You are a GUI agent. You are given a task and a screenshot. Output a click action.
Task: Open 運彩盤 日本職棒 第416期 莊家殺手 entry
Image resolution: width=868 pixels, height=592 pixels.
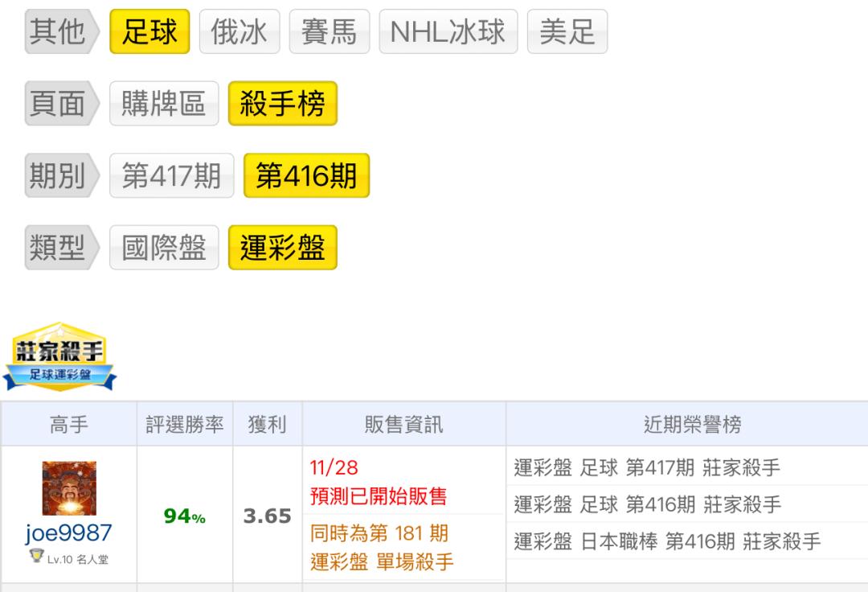667,541
